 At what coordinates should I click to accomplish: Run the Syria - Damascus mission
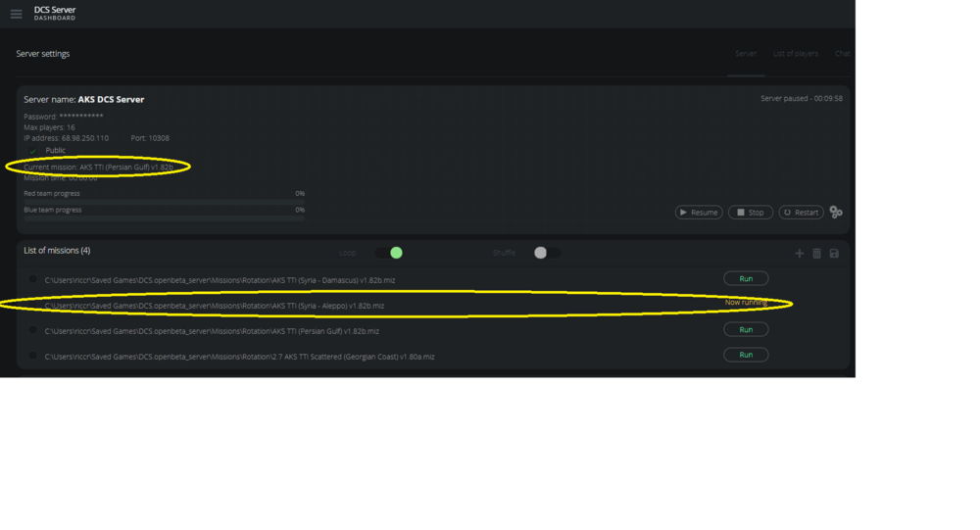click(x=746, y=279)
